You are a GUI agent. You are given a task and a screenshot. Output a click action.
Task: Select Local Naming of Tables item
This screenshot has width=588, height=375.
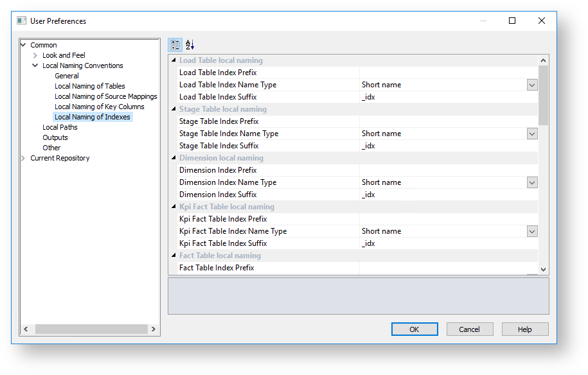(90, 86)
